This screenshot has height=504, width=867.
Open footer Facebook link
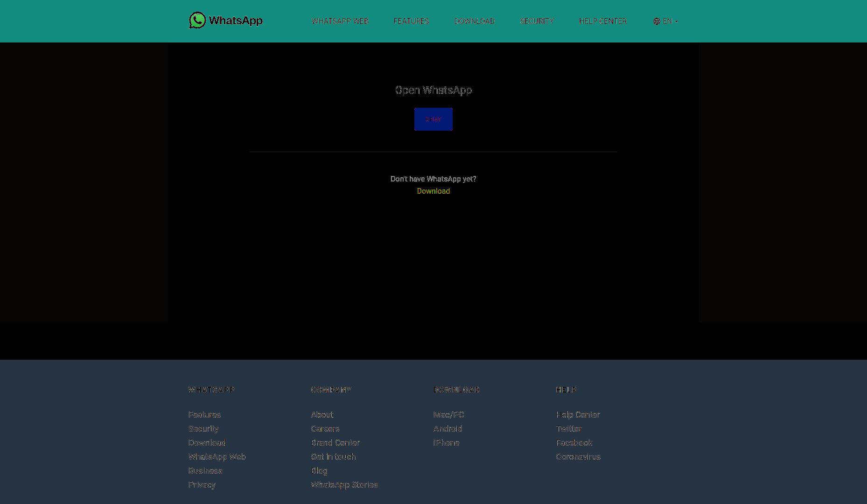point(574,442)
